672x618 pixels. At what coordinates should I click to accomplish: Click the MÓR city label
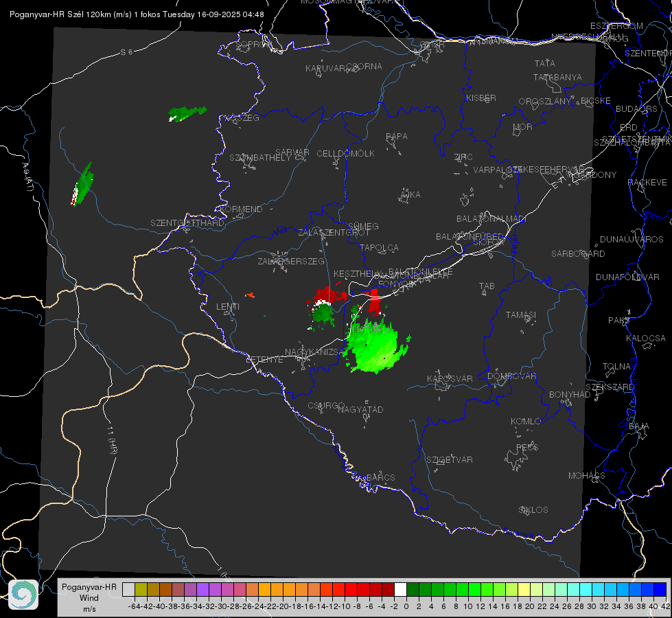point(523,126)
